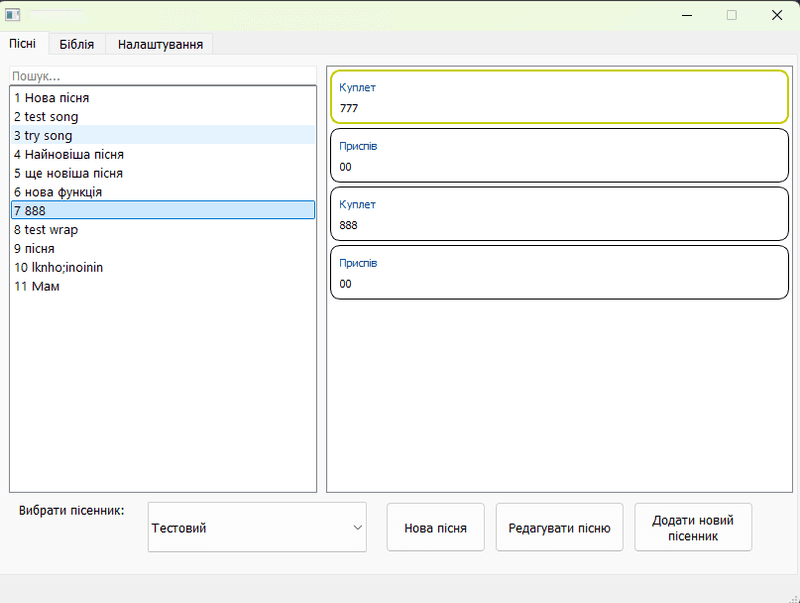Select song '8 test wrap'
The image size is (800, 603).
pos(163,230)
